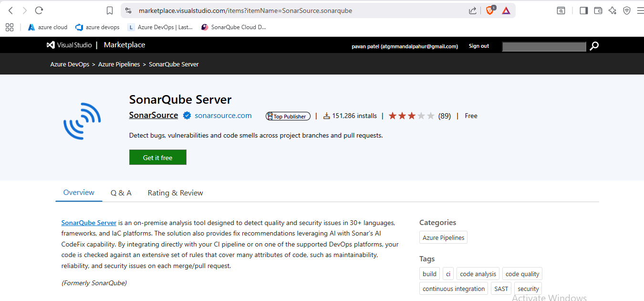
Task: Click the Sign out link
Action: pos(478,46)
